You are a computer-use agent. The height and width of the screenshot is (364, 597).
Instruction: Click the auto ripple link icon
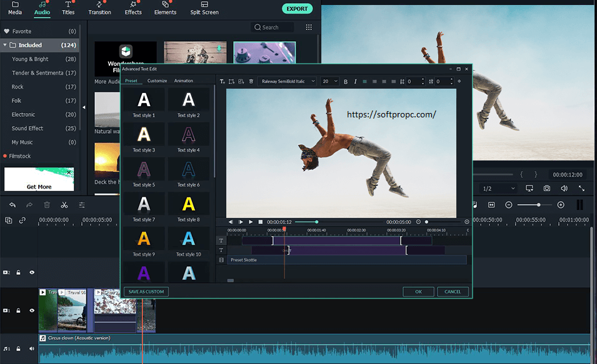pos(23,220)
